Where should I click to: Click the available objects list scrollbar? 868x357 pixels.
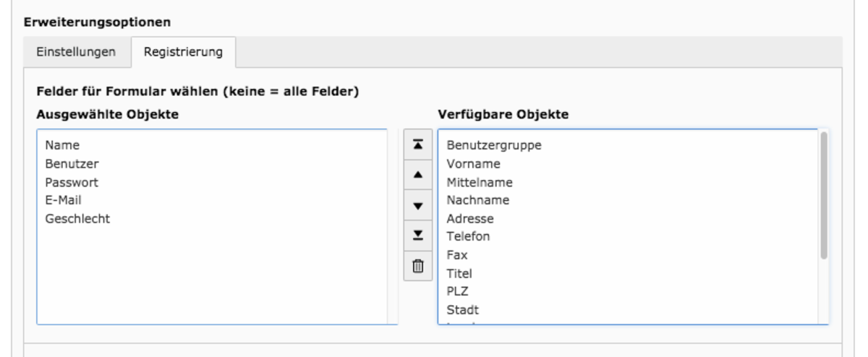(x=824, y=195)
